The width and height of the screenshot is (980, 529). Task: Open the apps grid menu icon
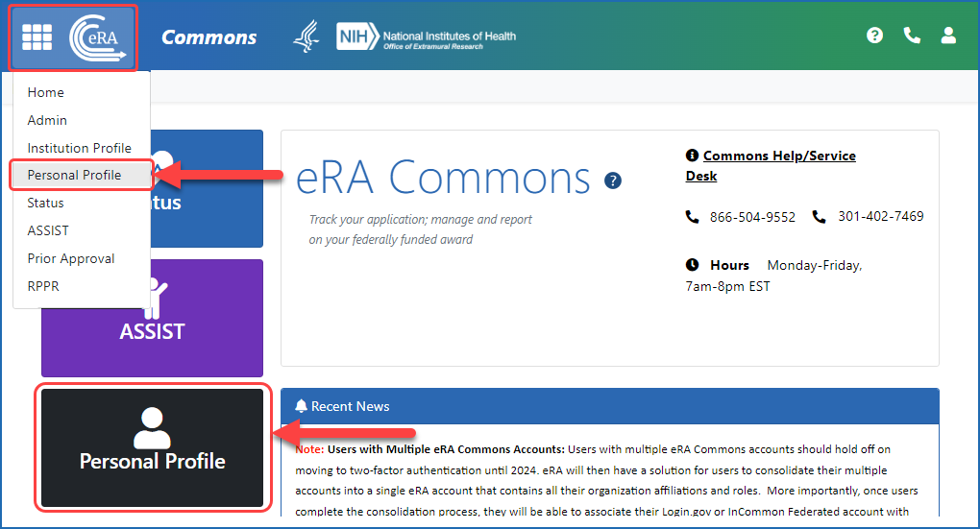click(x=37, y=37)
